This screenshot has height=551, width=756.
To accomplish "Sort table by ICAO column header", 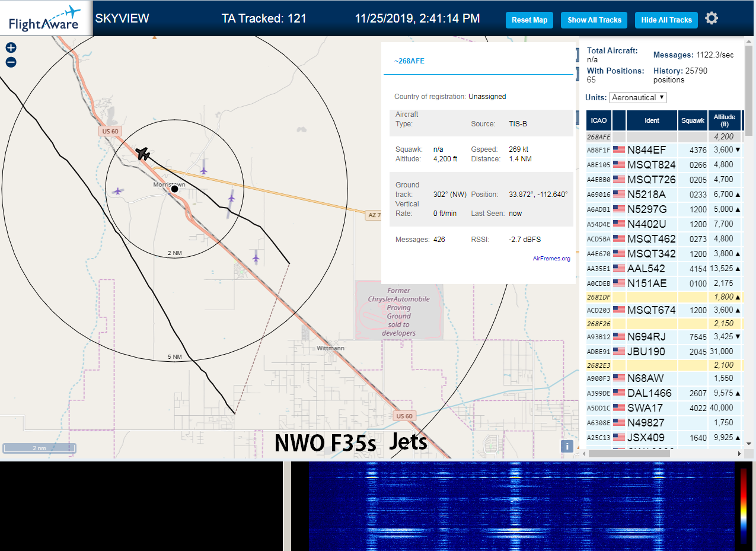I will [599, 120].
